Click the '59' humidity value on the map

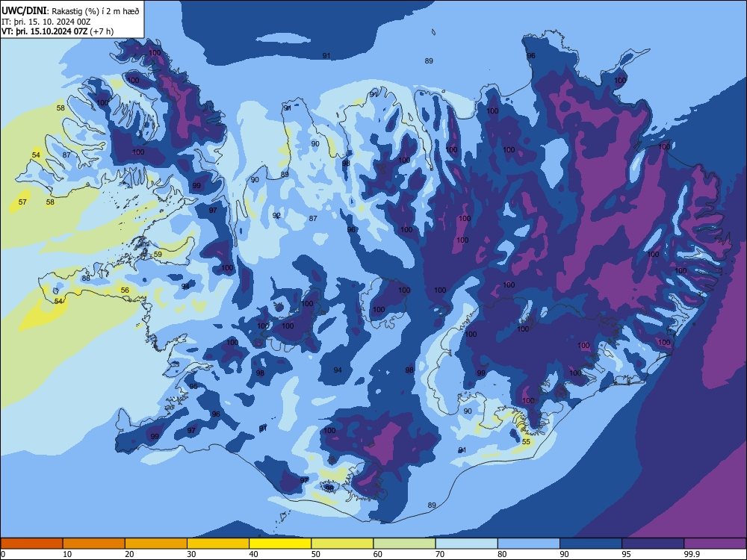pos(158,255)
